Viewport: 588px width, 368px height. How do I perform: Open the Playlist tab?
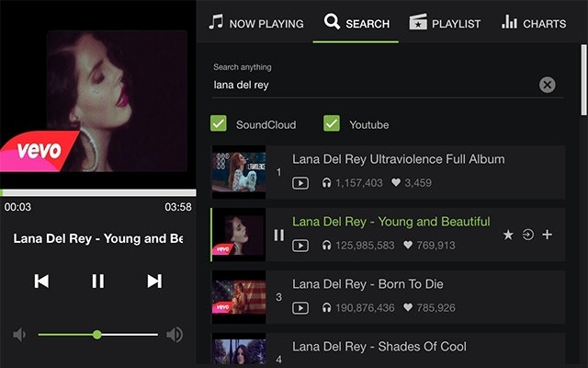click(445, 22)
